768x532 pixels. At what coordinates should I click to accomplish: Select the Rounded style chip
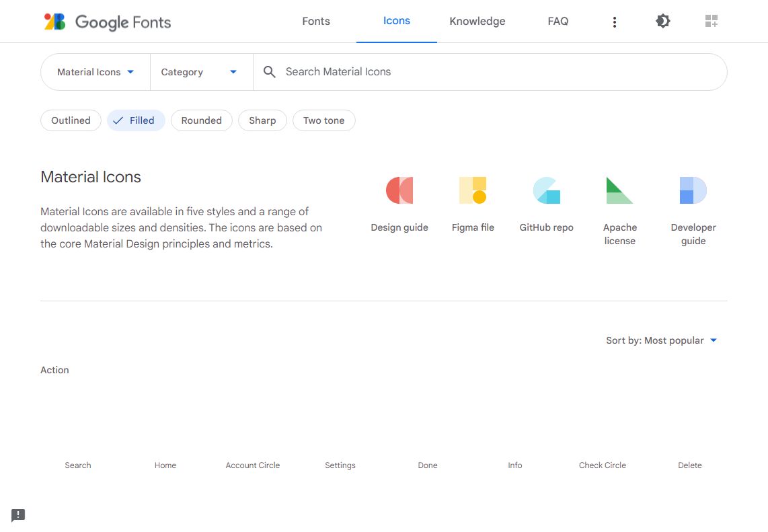click(202, 120)
